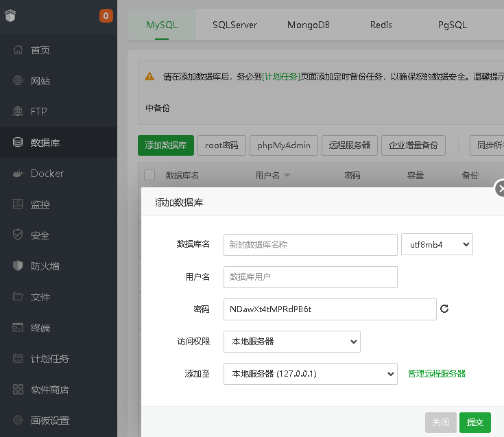
Task: Switch to the SQLServer tab
Action: (x=235, y=25)
